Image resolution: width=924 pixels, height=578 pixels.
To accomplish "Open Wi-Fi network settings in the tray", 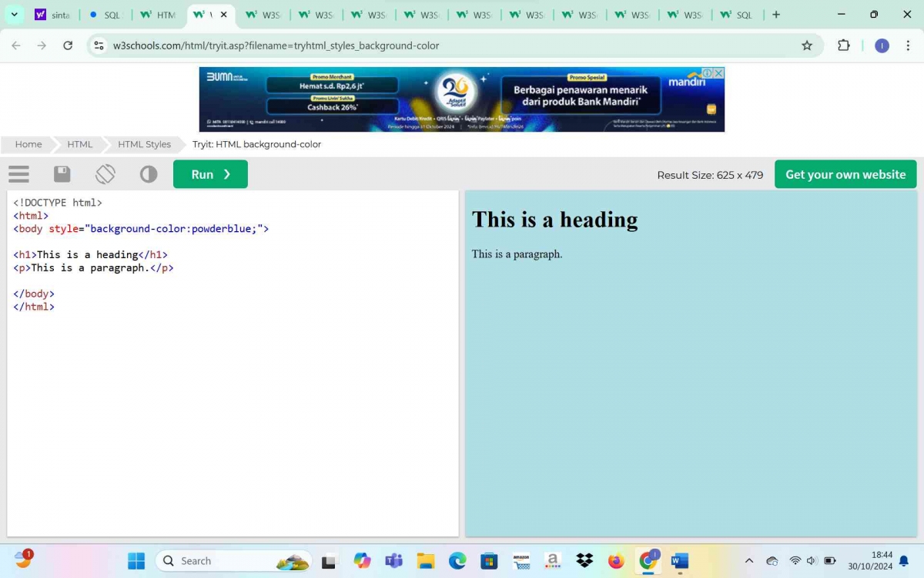I will point(795,560).
